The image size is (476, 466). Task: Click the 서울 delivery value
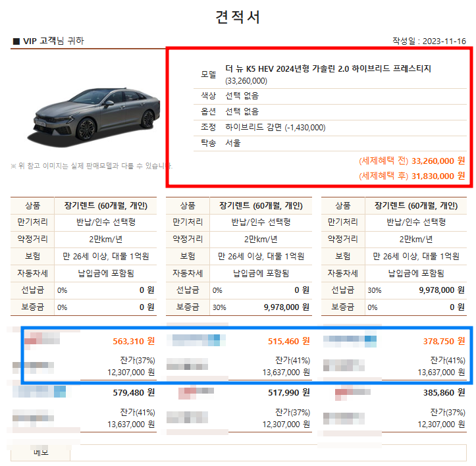[233, 143]
